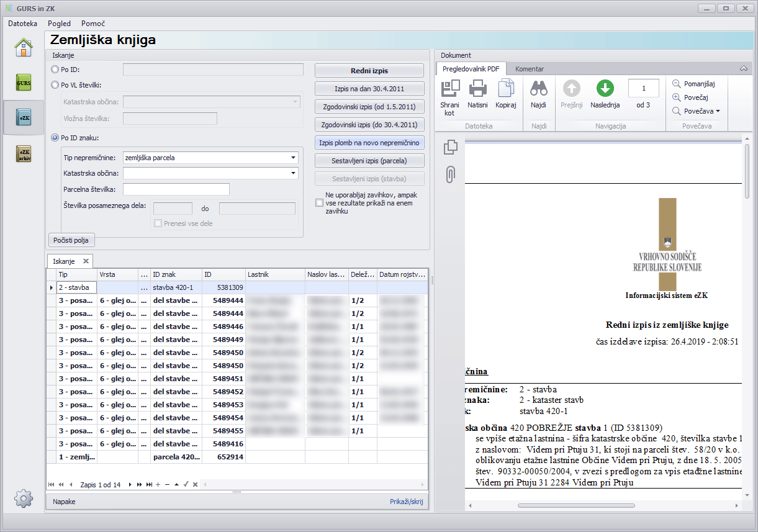758x532 pixels.
Task: Open the Datoteka menu
Action: tap(22, 24)
